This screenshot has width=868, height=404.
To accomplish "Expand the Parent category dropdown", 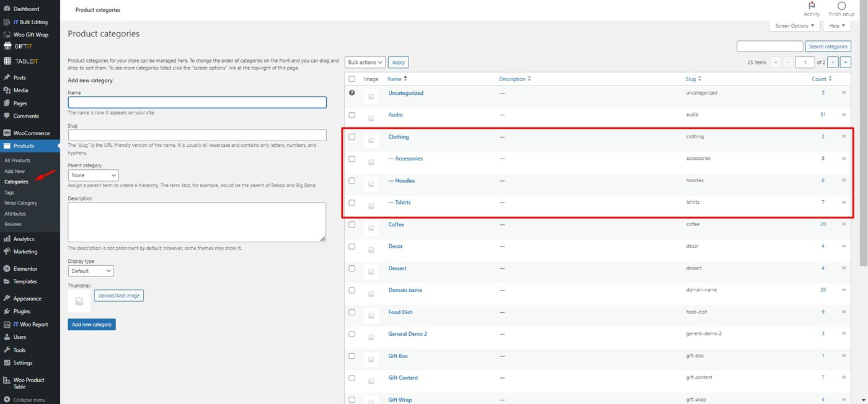I will pyautogui.click(x=93, y=175).
